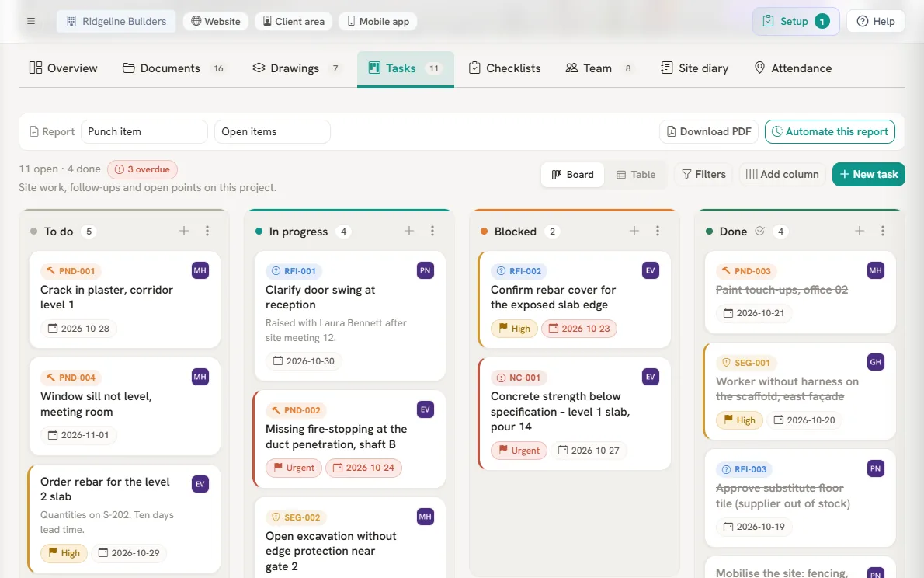The width and height of the screenshot is (924, 578).
Task: Click Download PDF button
Action: tap(709, 131)
